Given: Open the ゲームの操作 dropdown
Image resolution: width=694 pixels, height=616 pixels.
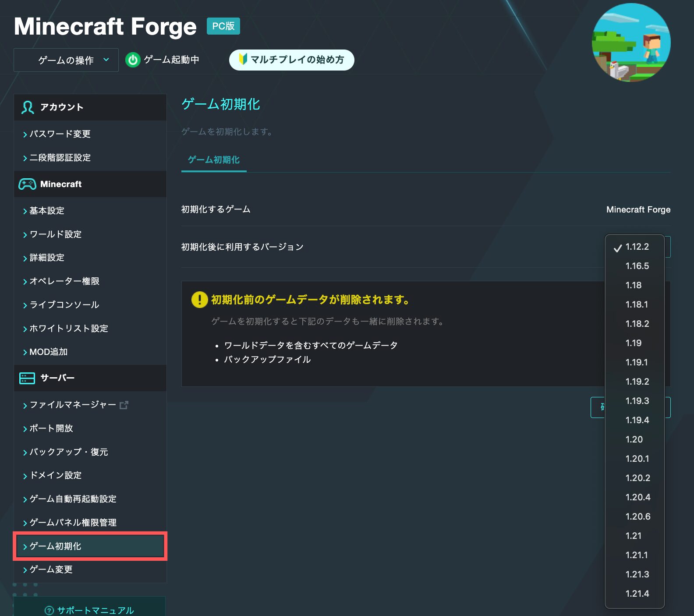Looking at the screenshot, I should click(66, 60).
